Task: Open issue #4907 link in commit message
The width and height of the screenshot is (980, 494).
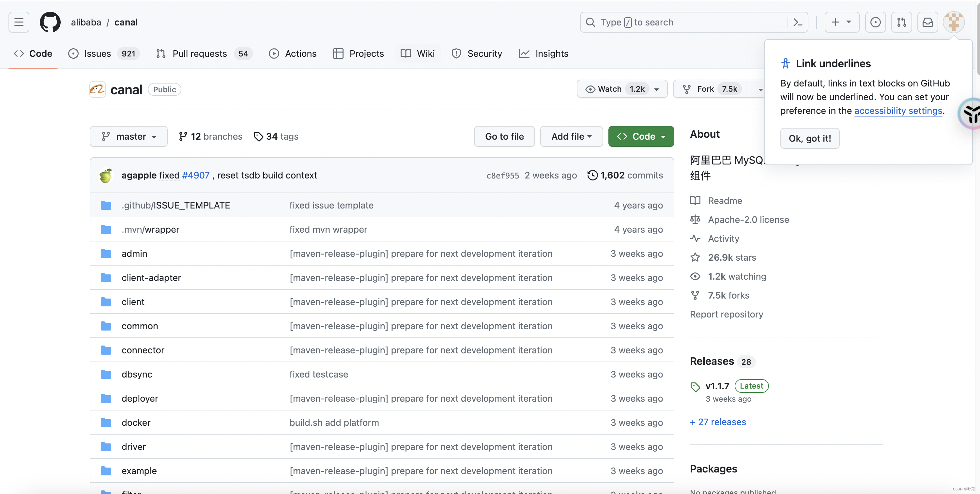Action: pos(196,176)
